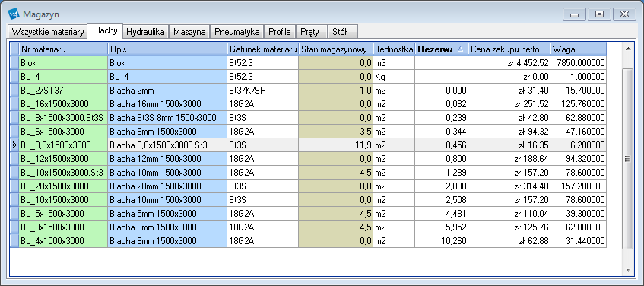Select the BL_12x1500x3000 material cell

click(x=63, y=159)
